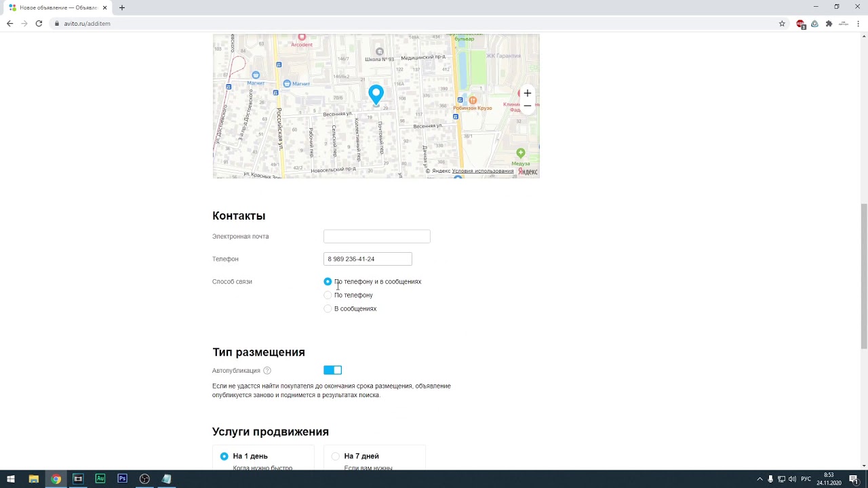This screenshot has width=868, height=488.
Task: Show hidden system tray icons
Action: pyautogui.click(x=759, y=479)
